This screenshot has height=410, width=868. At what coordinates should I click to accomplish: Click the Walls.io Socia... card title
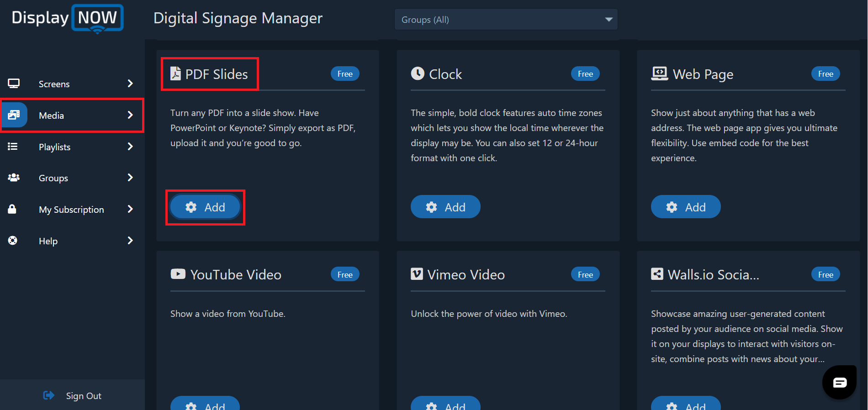point(713,274)
